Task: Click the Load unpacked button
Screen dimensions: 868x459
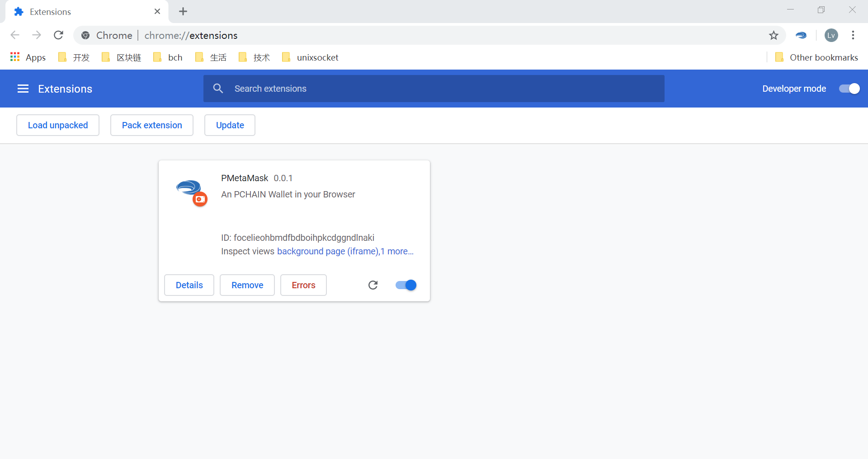Action: pyautogui.click(x=58, y=125)
